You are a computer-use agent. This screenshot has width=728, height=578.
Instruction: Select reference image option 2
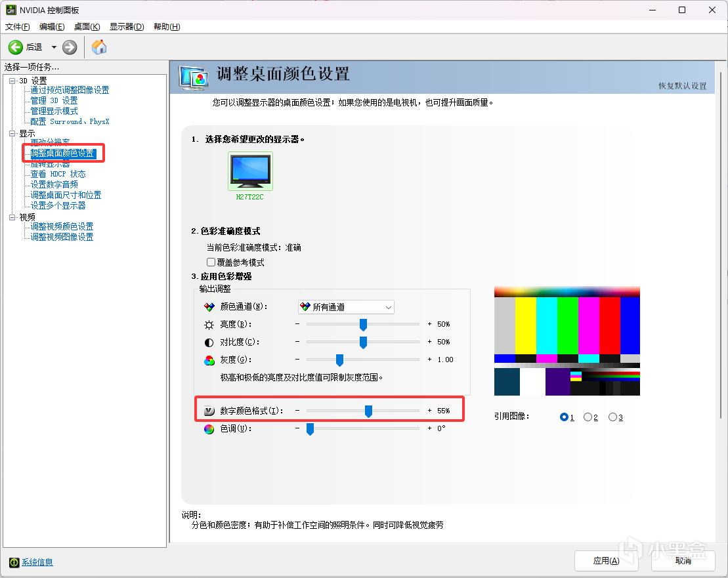588,417
